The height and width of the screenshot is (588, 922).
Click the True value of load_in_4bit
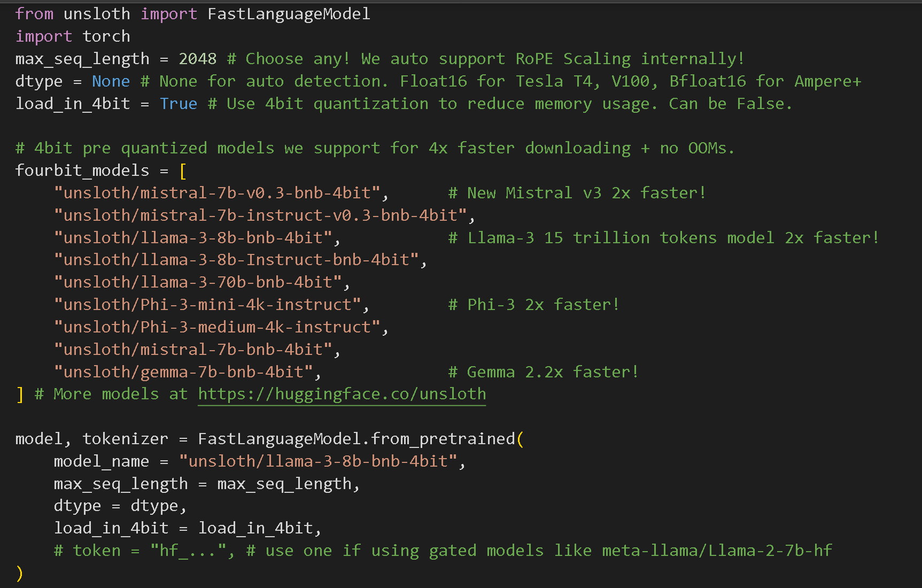pyautogui.click(x=178, y=104)
